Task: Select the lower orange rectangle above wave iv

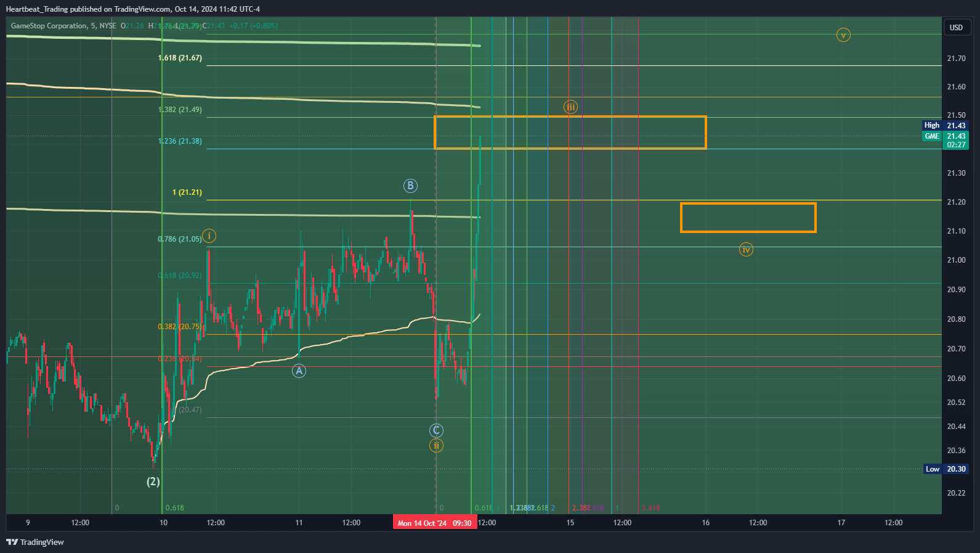Action: pyautogui.click(x=748, y=218)
